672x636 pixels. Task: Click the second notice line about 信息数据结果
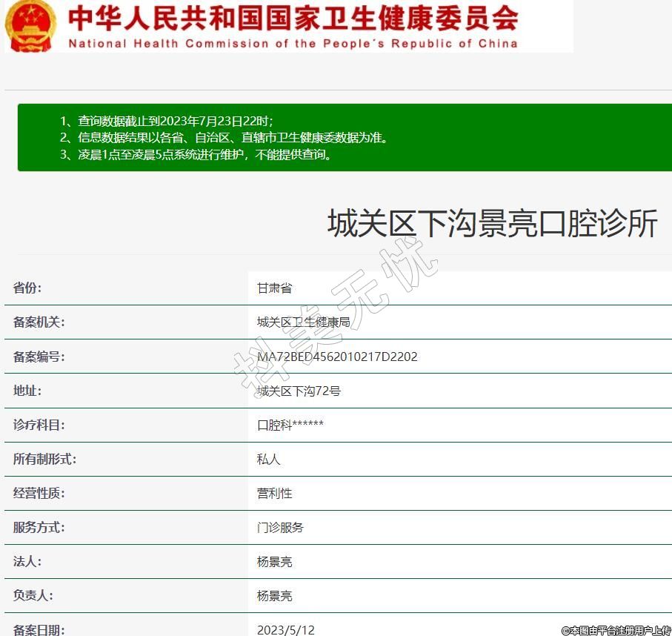pos(224,138)
